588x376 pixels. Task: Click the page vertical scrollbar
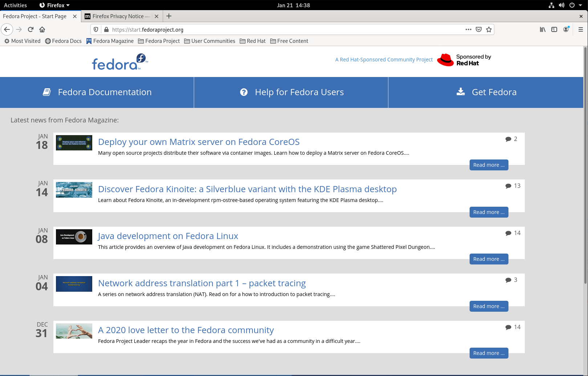click(585, 166)
